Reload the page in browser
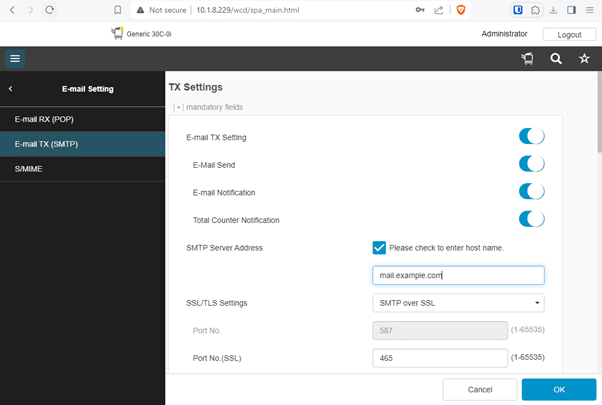 click(x=49, y=10)
